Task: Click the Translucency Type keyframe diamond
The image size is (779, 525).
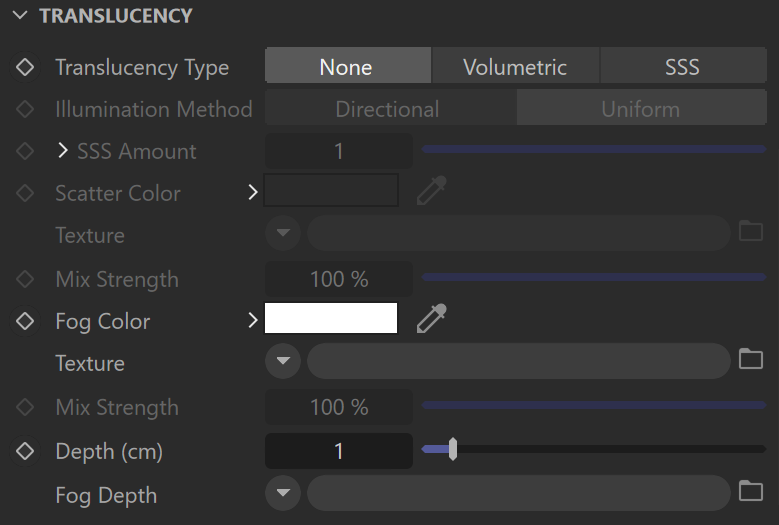Action: [x=25, y=67]
